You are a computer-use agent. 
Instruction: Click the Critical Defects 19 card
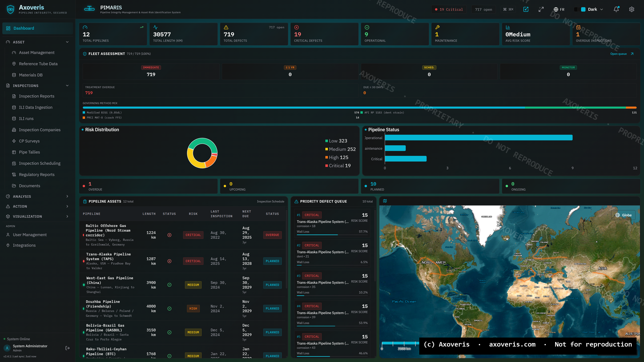(x=324, y=34)
